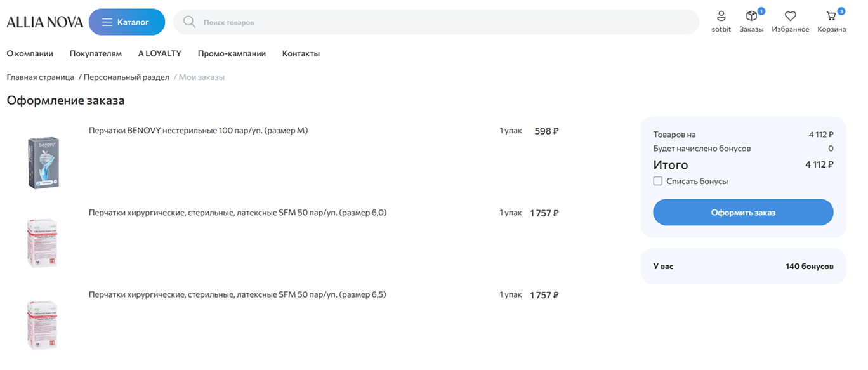The image size is (868, 370).
Task: Open the Покупателям menu item
Action: [x=96, y=54]
